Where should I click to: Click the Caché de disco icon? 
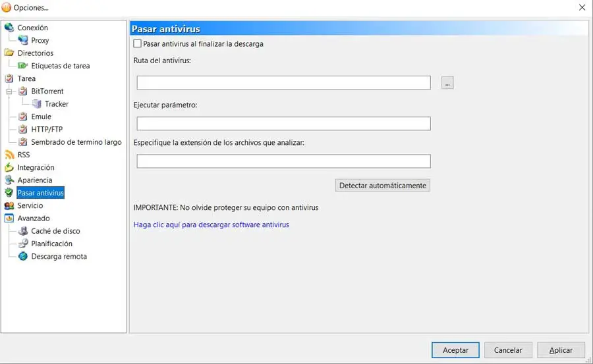point(23,231)
